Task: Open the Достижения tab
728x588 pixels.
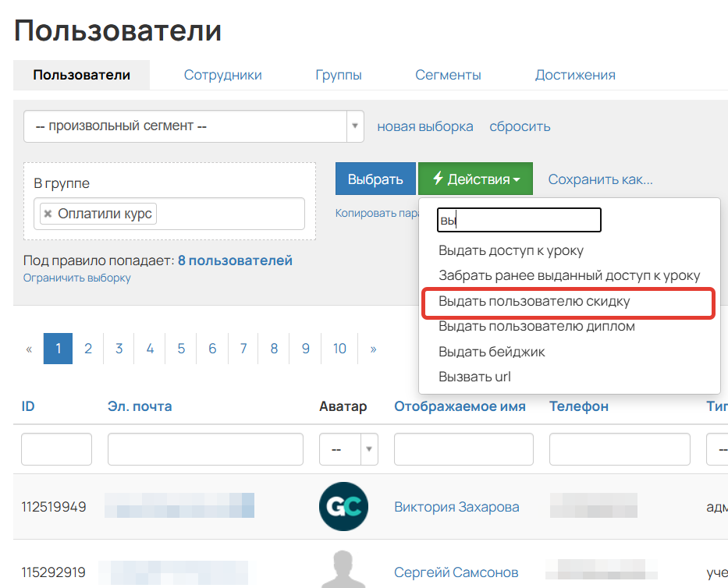Action: pos(575,75)
